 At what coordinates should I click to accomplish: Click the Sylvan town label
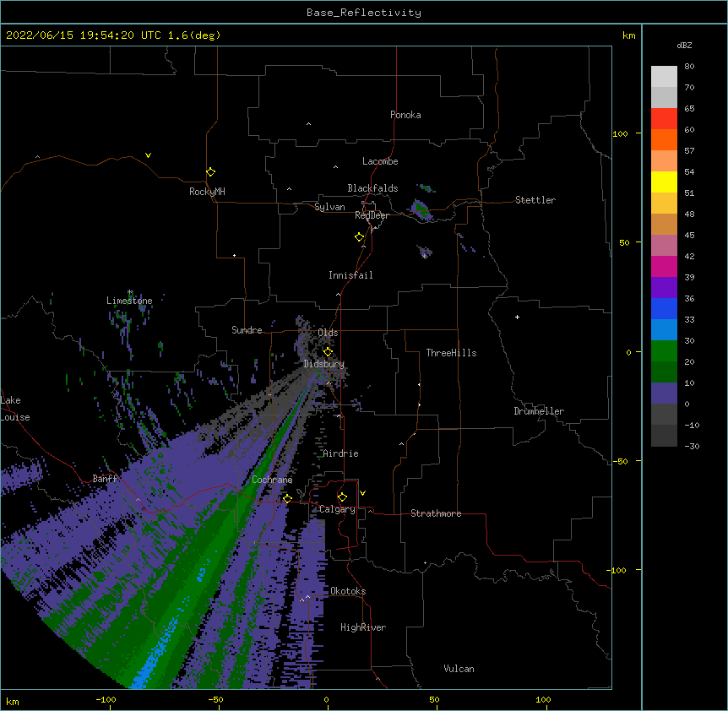point(329,207)
